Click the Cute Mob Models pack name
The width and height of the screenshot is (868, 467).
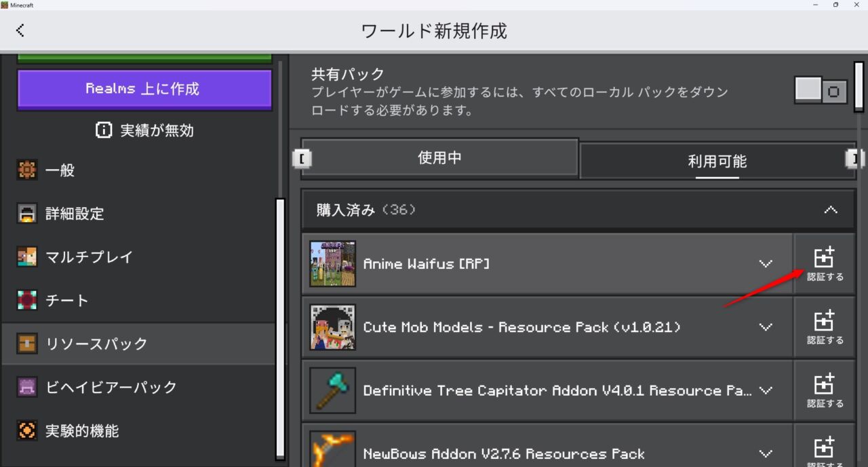[522, 327]
